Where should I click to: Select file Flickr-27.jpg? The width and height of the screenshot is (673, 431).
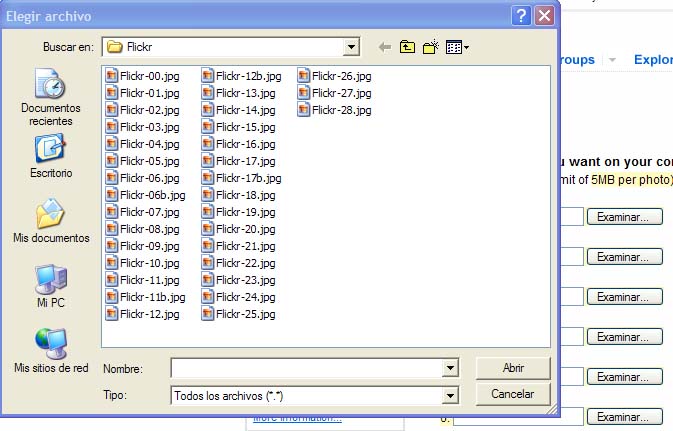click(x=335, y=93)
